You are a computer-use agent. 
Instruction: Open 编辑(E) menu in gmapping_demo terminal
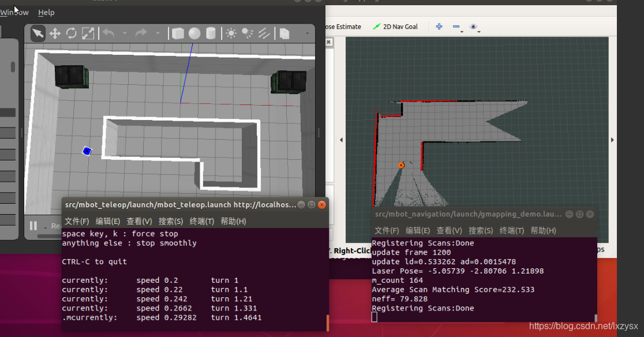pos(418,231)
